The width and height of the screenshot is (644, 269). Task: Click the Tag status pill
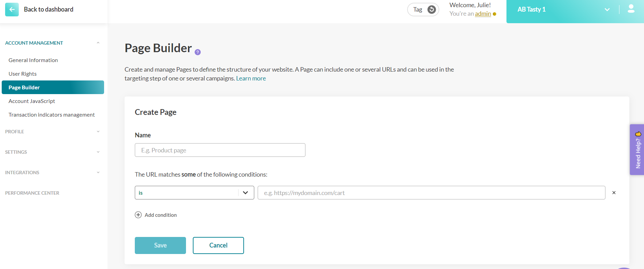[423, 10]
